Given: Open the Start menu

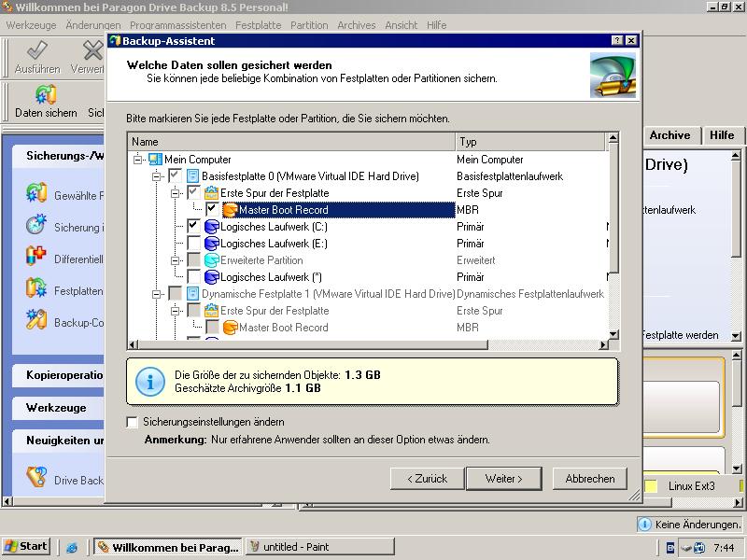Looking at the screenshot, I should pyautogui.click(x=27, y=547).
